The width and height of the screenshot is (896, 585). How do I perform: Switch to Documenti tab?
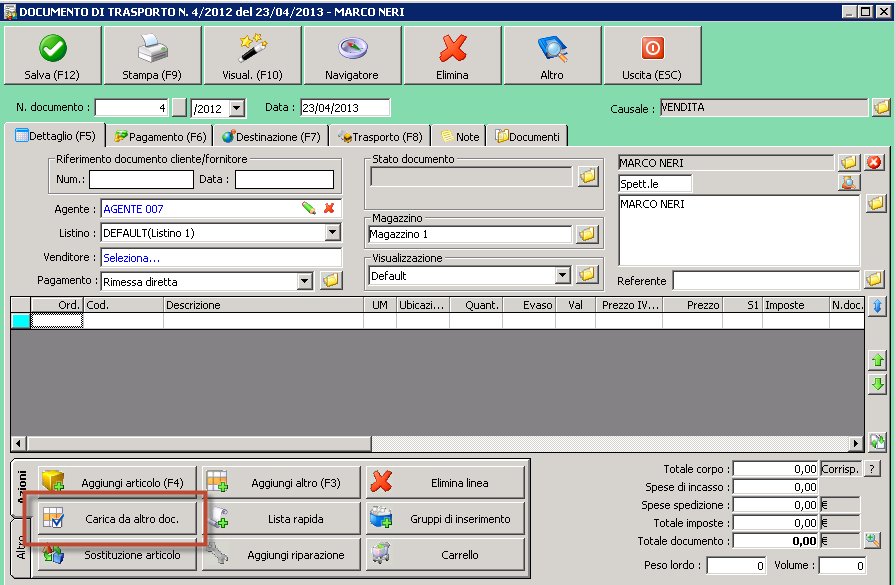(527, 137)
